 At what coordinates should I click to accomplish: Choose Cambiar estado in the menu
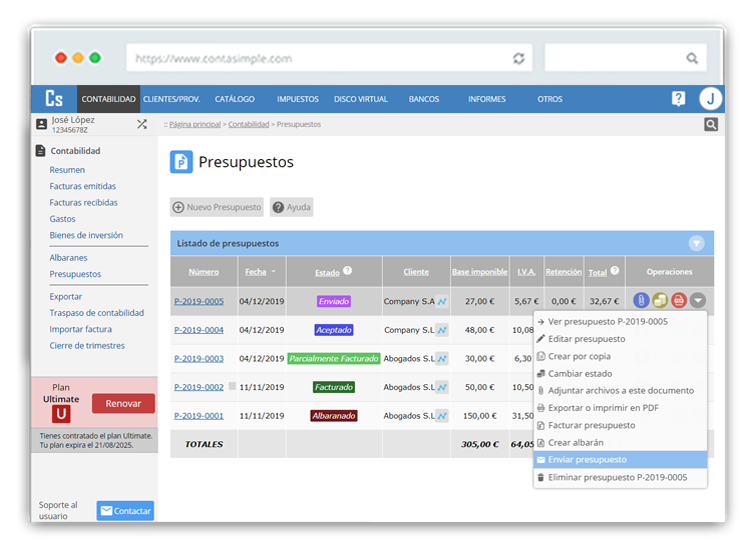point(580,373)
